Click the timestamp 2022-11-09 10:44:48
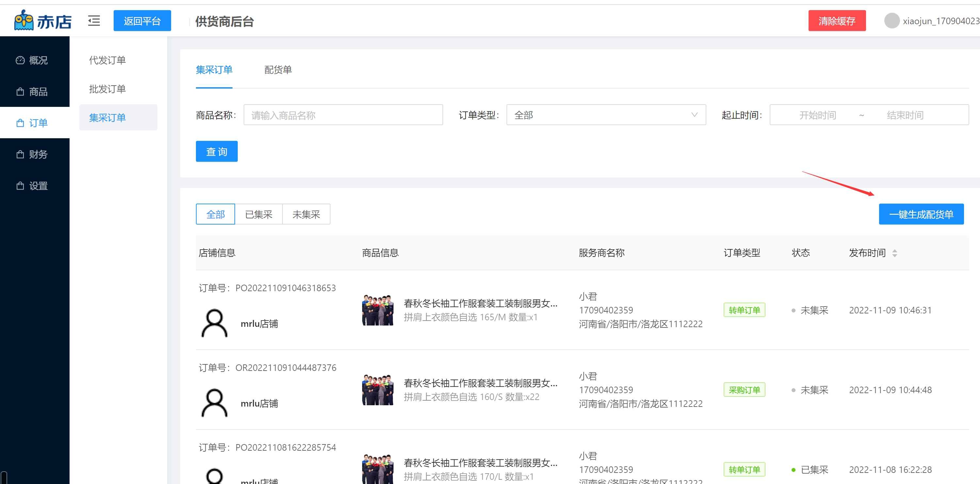 pyautogui.click(x=890, y=390)
